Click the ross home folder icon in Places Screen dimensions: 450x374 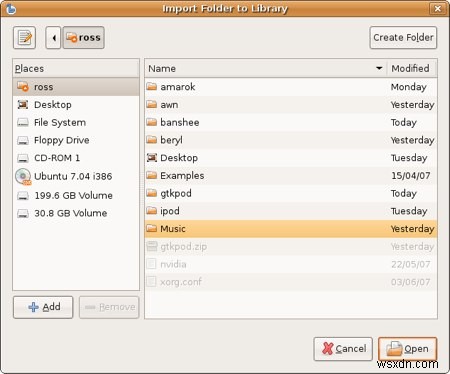(23, 87)
